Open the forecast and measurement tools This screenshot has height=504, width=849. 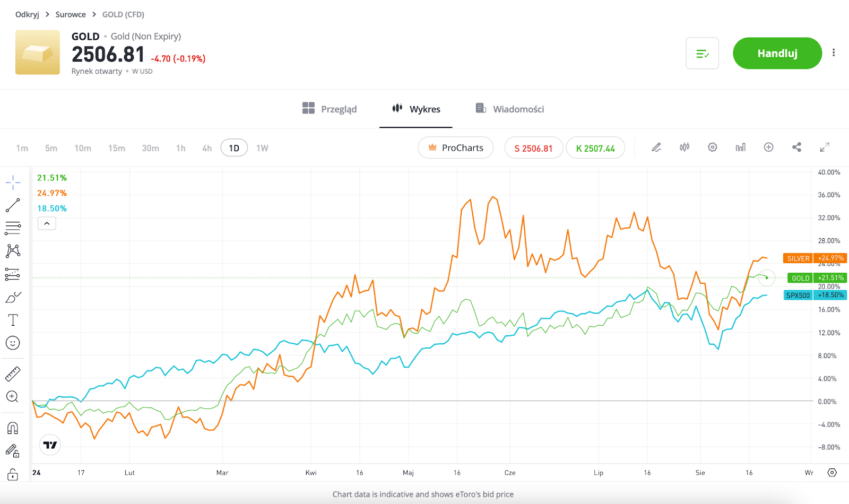click(13, 274)
